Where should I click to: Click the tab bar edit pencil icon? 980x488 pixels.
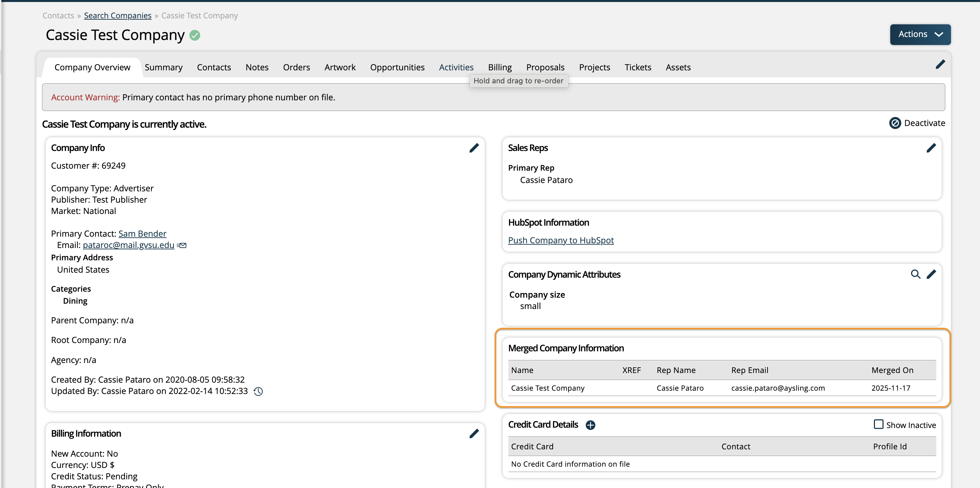point(940,65)
